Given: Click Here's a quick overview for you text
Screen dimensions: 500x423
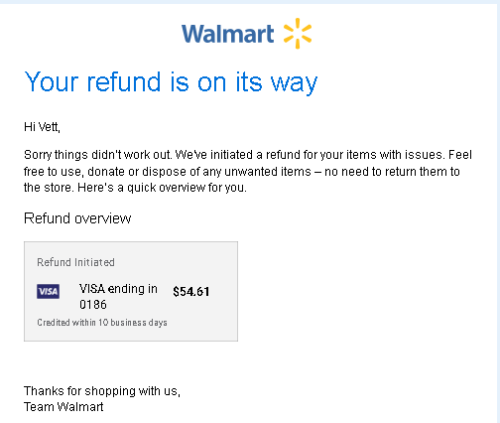Looking at the screenshot, I should pyautogui.click(x=162, y=188).
